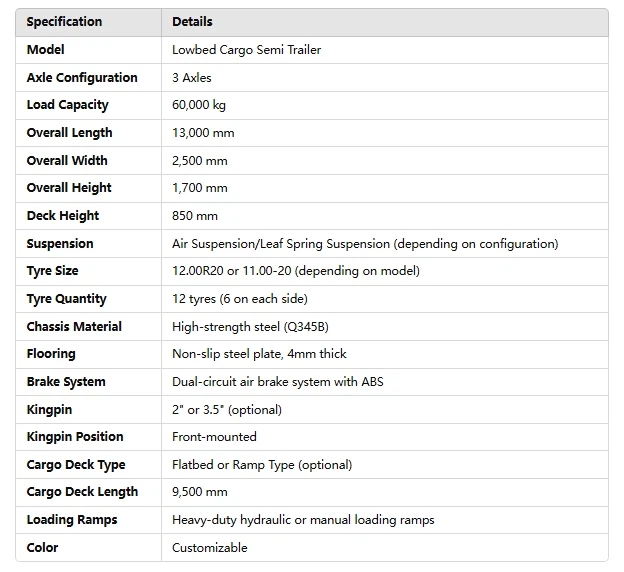Click the 850 mm deck height value

click(194, 216)
